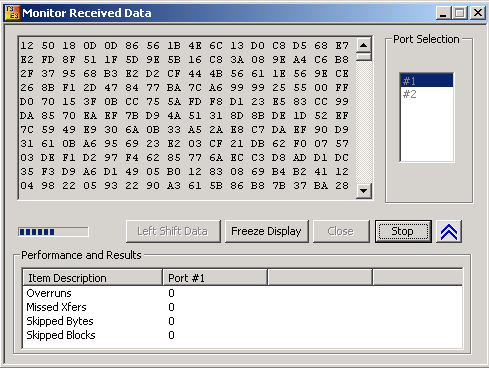
Task: Select the Overruns row
Action: [x=242, y=293]
